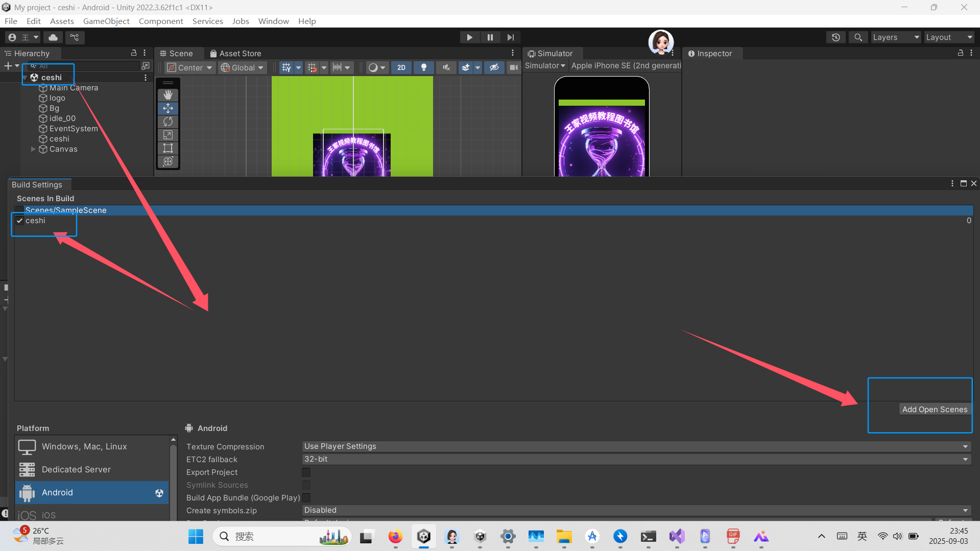Image resolution: width=980 pixels, height=551 pixels.
Task: Enable Scenes/SampleScene checkbox
Action: (20, 210)
